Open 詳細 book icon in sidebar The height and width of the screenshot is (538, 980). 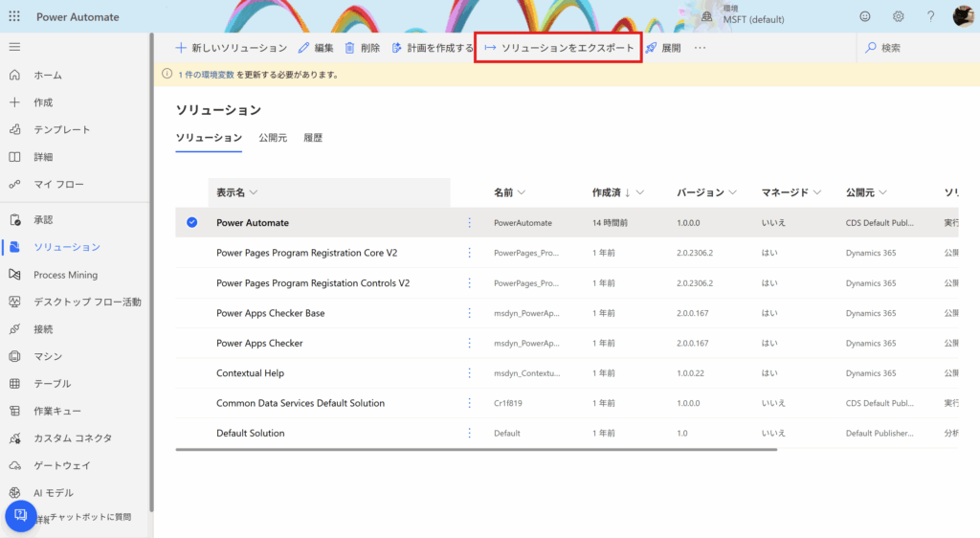pyautogui.click(x=14, y=157)
